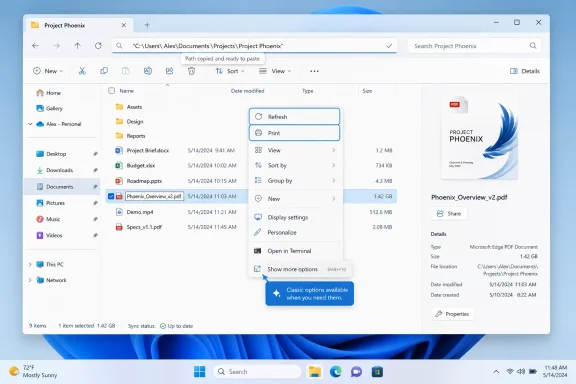Viewport: 576px width, 384px height.
Task: Click the Phoenix PDF preview thumbnail
Action: pyautogui.click(x=480, y=137)
